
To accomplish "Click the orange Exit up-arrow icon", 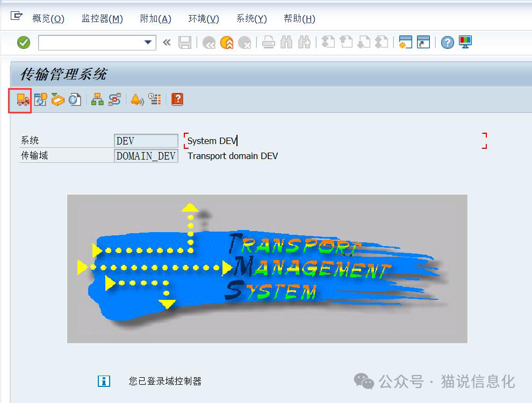I will [x=227, y=42].
